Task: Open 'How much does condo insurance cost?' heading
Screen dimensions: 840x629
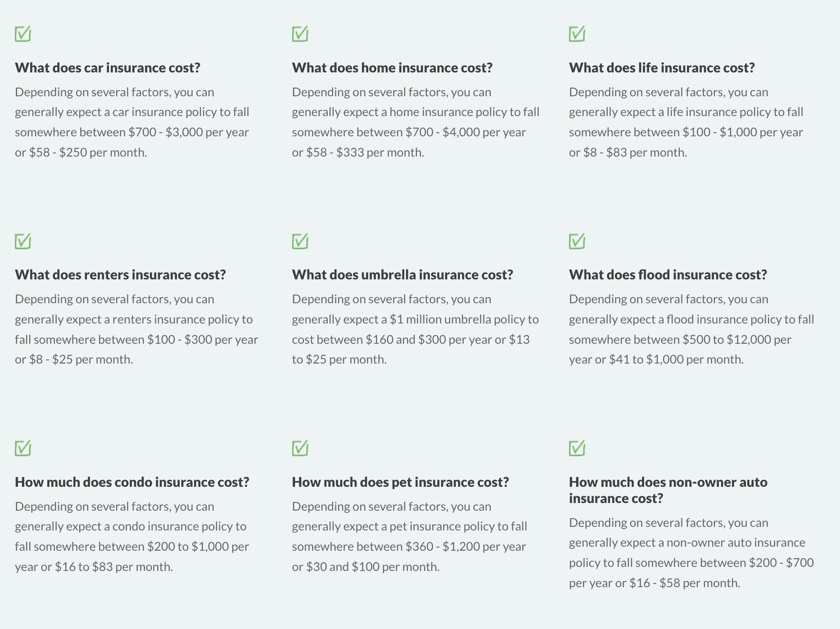Action: pos(132,482)
